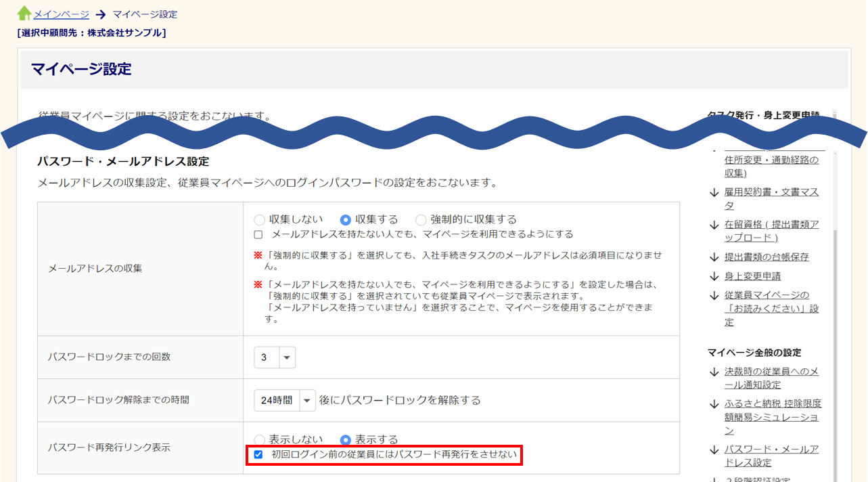Click the パスワード・メールアドレス設定 section heading
The width and height of the screenshot is (868, 482).
pos(123,162)
